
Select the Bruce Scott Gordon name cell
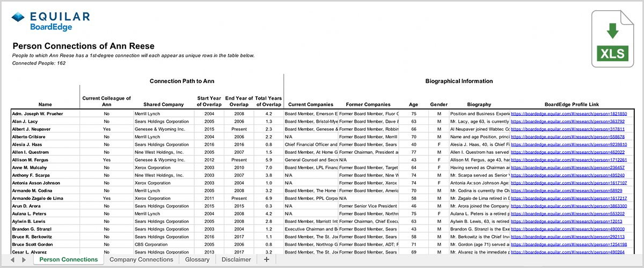(45, 244)
